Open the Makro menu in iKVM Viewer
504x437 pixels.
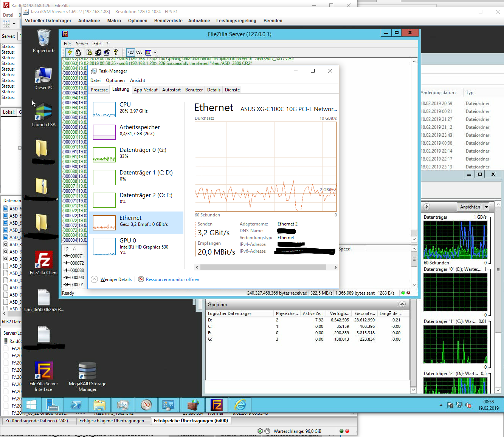tap(114, 21)
